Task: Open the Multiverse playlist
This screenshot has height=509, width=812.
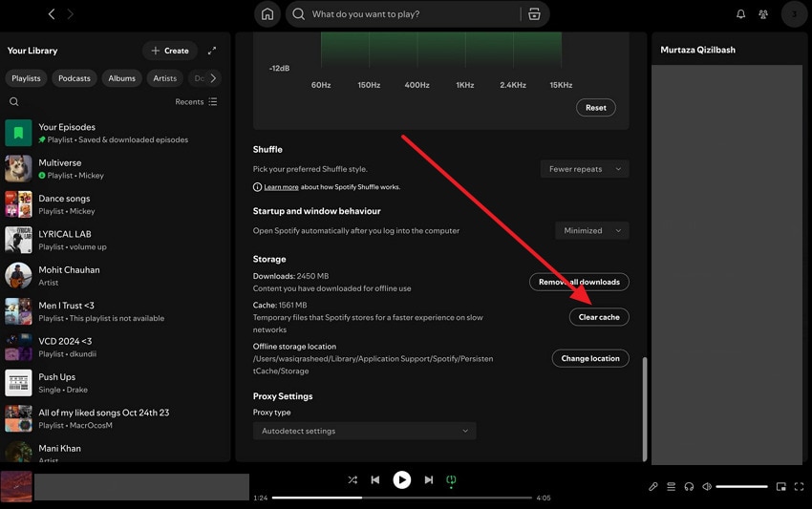Action: (x=115, y=169)
